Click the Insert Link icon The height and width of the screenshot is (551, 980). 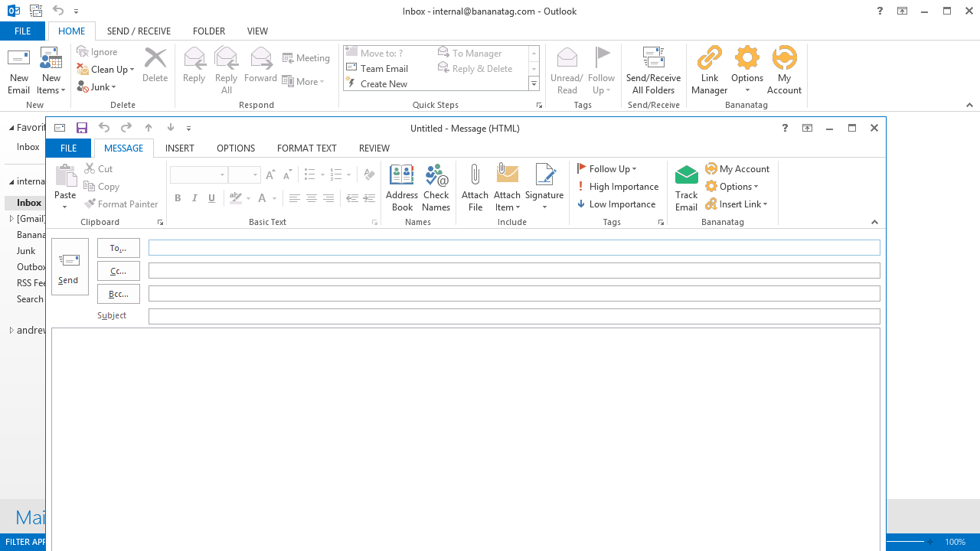tap(737, 204)
